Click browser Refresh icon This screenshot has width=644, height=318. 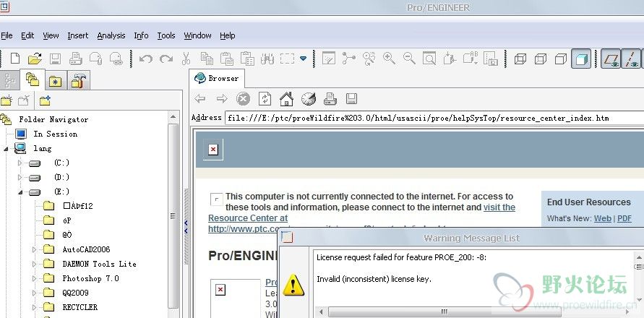[265, 98]
